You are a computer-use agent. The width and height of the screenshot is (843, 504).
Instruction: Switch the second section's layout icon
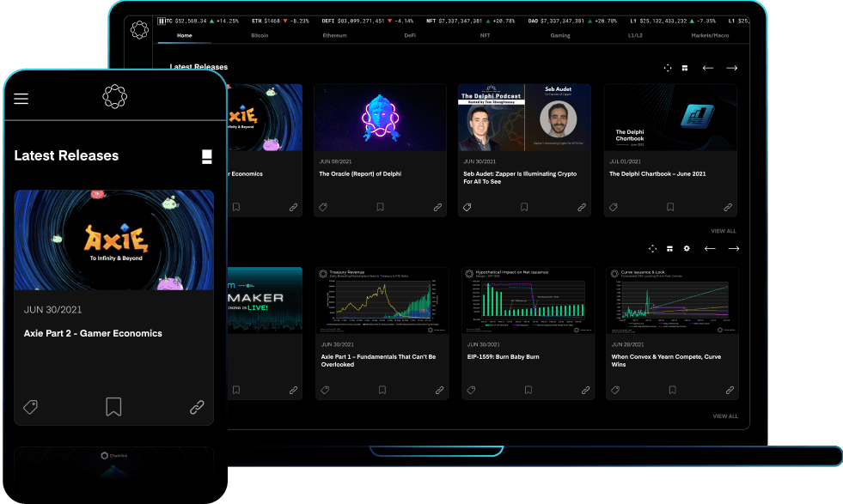click(x=670, y=249)
